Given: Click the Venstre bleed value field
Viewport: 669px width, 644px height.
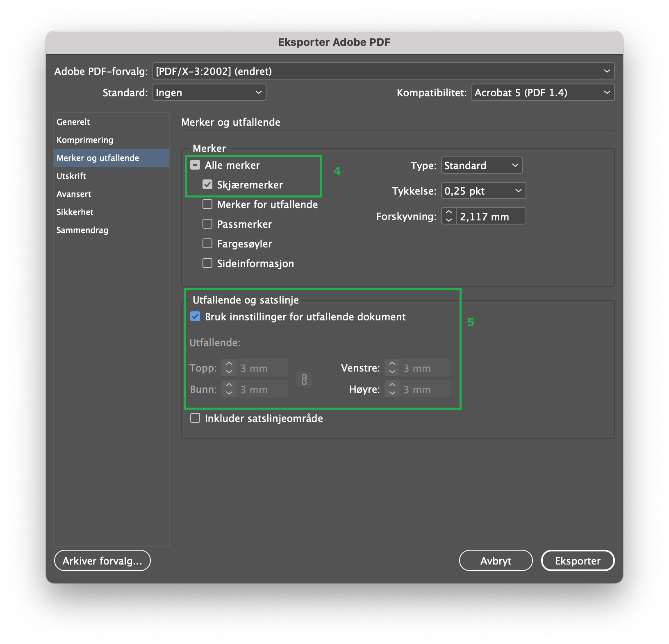Looking at the screenshot, I should (425, 368).
